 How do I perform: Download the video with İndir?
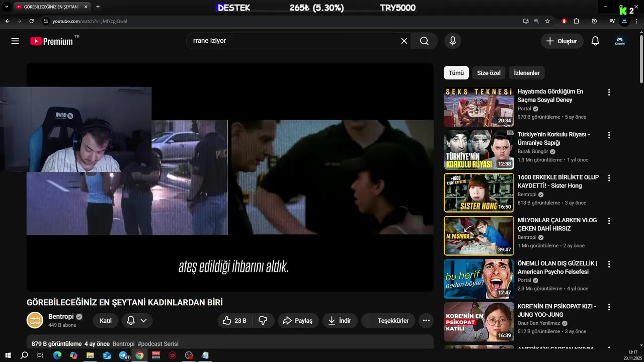340,321
